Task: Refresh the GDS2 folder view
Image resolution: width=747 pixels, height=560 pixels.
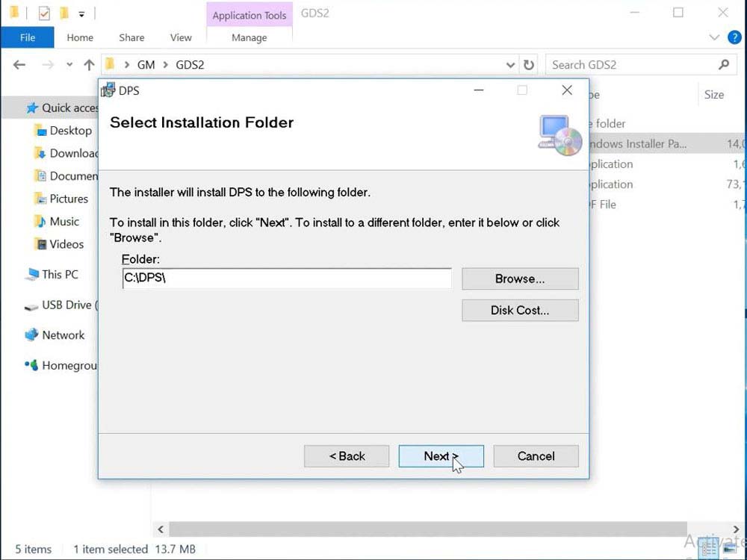Action: coord(529,65)
